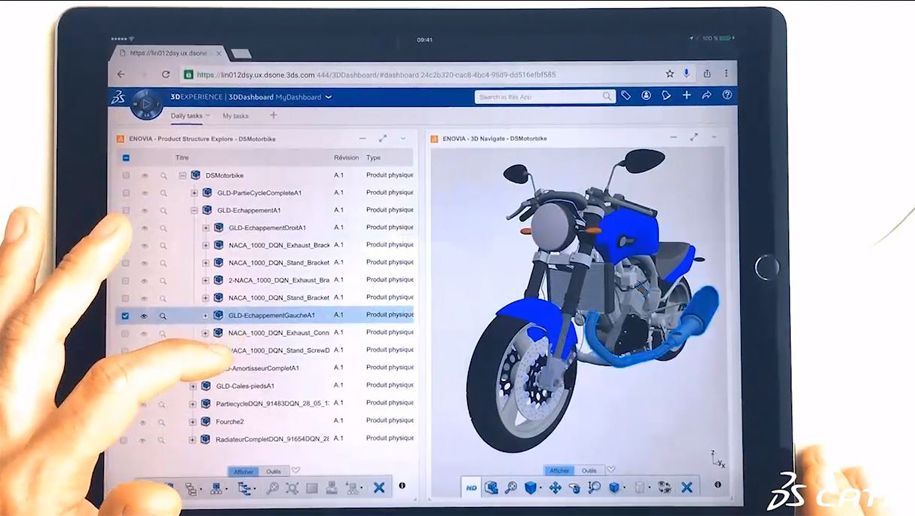Toggle visibility eye of GLD-EchappementA1 row

point(145,211)
